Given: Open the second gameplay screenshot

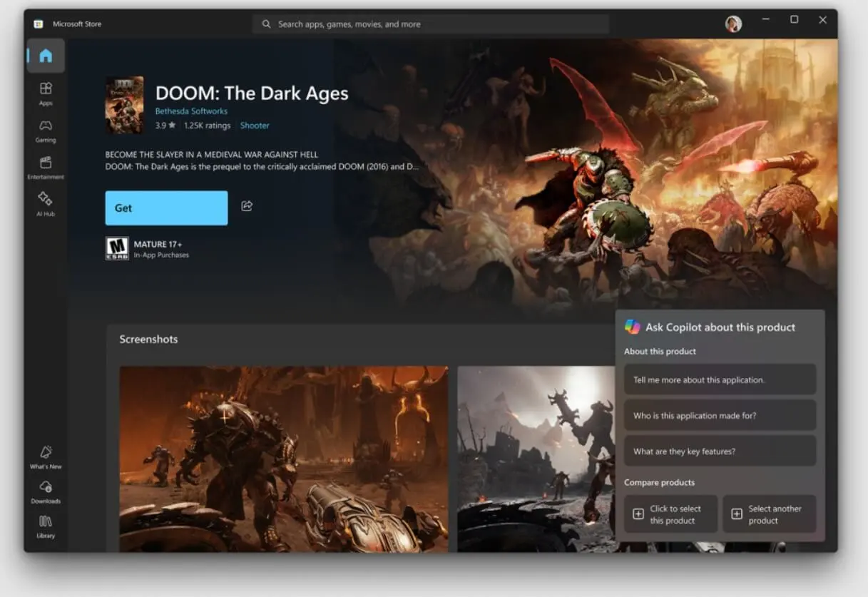Looking at the screenshot, I should coord(536,459).
